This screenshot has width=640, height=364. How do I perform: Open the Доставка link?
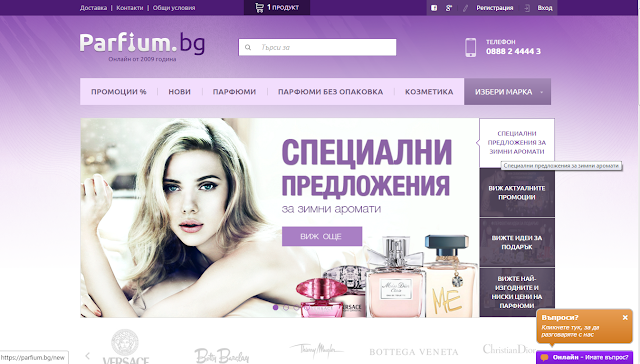[x=93, y=8]
